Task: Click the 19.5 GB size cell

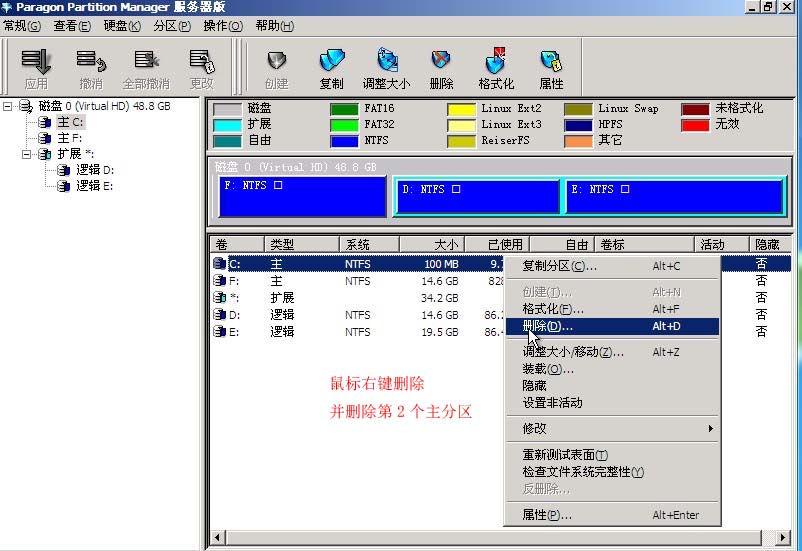Action: 440,332
